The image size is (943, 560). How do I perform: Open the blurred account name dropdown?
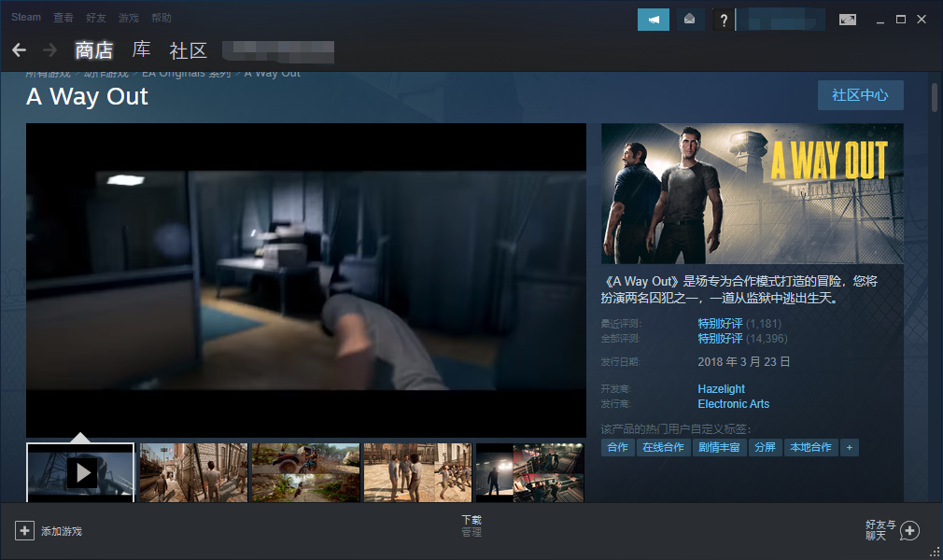point(781,21)
